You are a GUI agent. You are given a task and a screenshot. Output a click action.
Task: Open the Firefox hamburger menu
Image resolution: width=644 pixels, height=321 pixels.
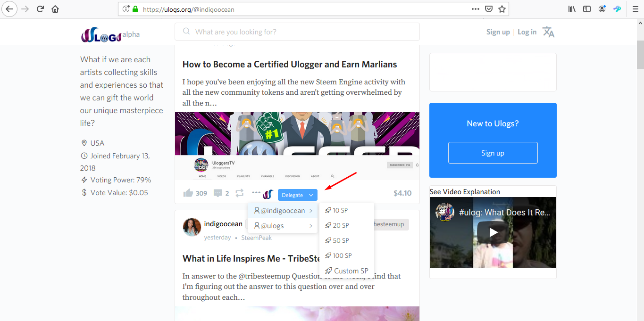pyautogui.click(x=635, y=9)
